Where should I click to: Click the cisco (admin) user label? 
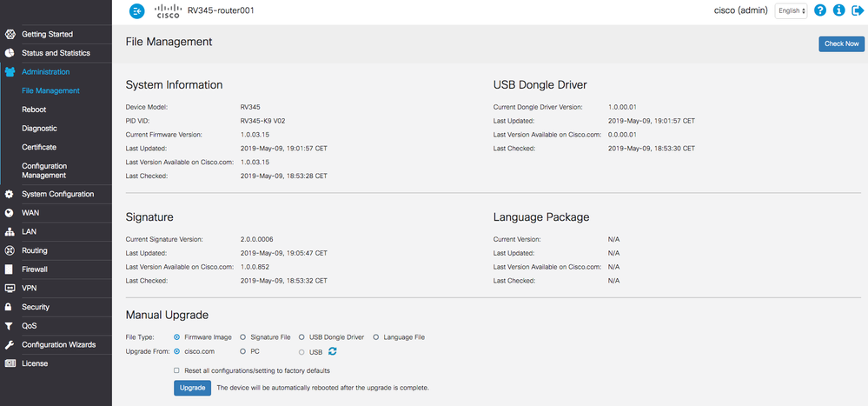click(741, 10)
